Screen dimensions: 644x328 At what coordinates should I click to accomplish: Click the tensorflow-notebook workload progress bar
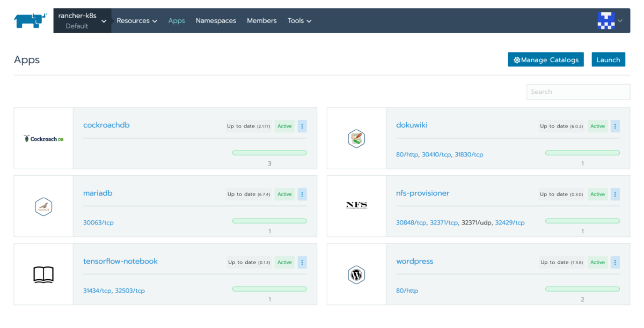click(269, 289)
